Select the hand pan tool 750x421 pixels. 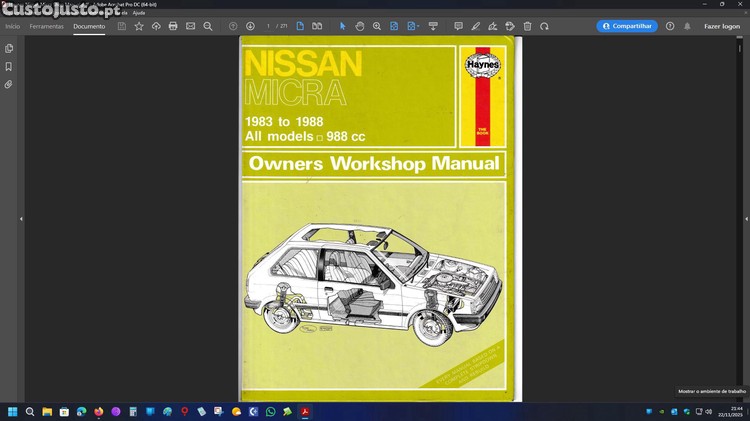point(360,26)
